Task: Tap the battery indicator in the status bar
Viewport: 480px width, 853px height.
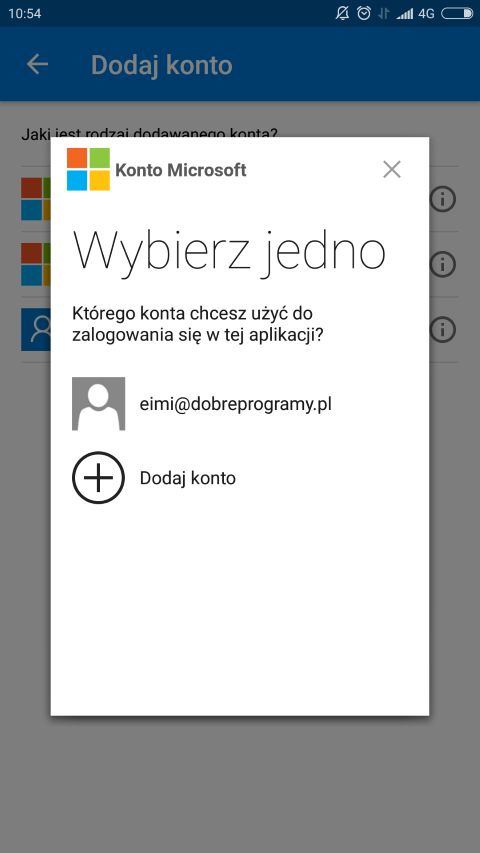Action: [457, 13]
